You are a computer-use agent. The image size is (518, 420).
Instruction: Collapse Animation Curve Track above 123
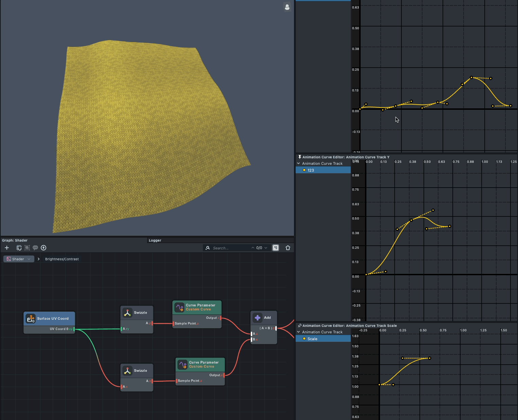[299, 163]
